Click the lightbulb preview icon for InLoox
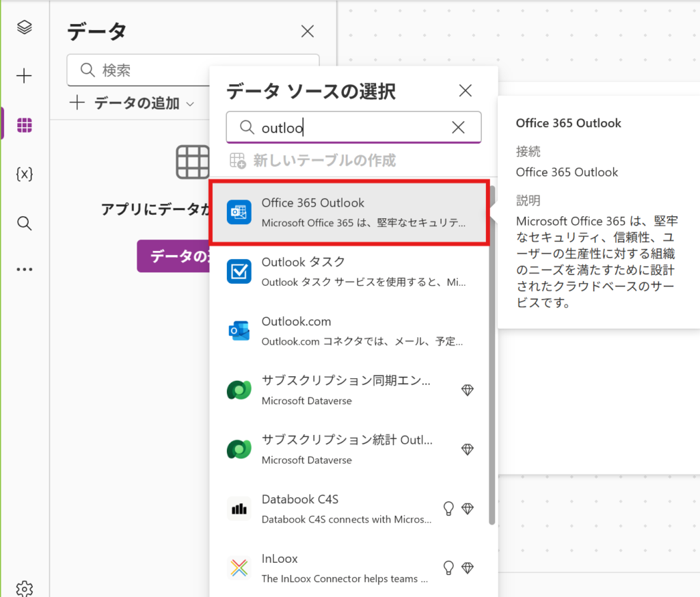This screenshot has height=597, width=700. coord(448,568)
